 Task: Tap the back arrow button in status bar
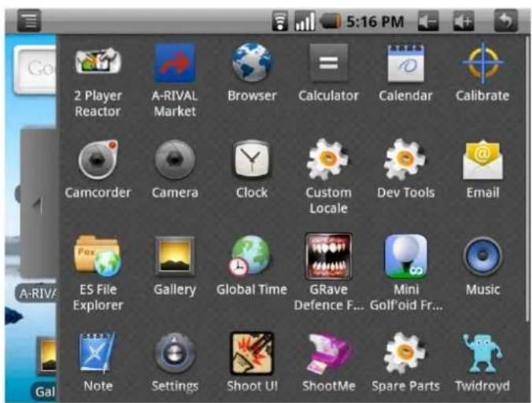[506, 21]
